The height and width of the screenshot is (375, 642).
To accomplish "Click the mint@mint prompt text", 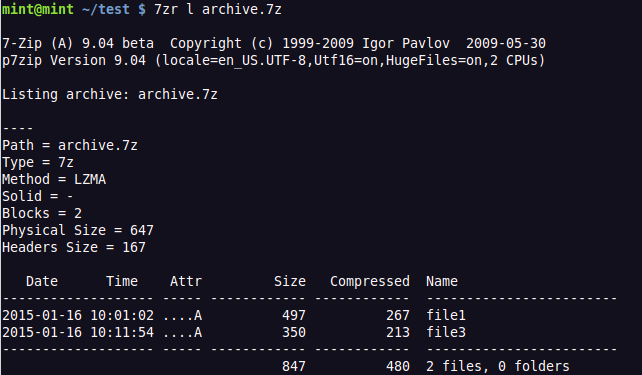I will tap(38, 9).
